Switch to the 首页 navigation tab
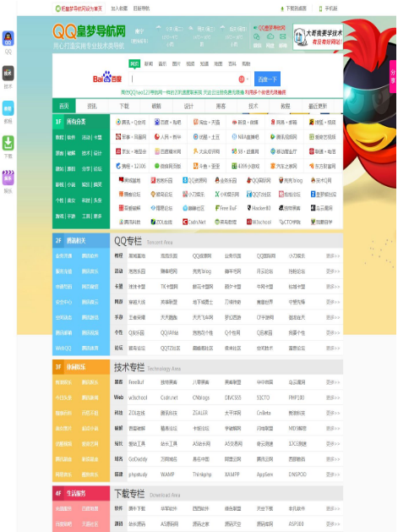The image size is (398, 532). (64, 106)
